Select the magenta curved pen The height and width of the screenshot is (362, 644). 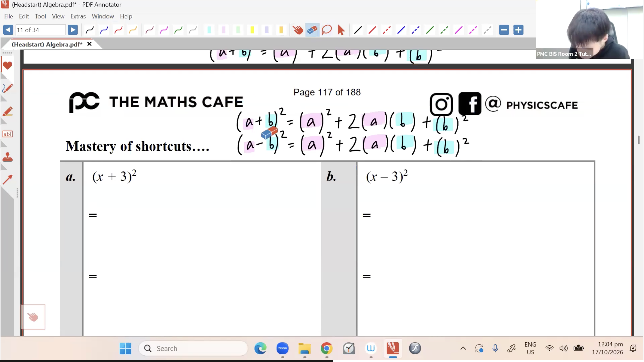coord(164,30)
